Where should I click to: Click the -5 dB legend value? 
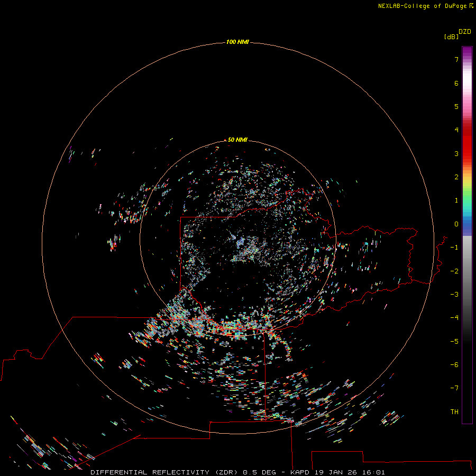tap(454, 342)
